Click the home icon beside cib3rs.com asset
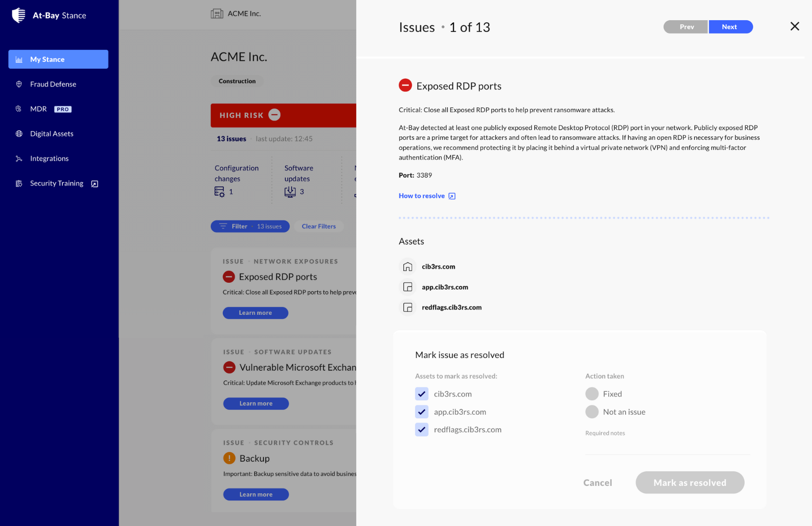The height and width of the screenshot is (526, 812). (x=408, y=266)
